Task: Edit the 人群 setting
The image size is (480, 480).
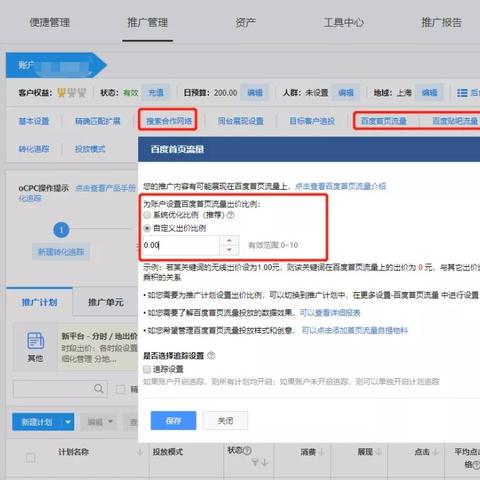Action: coord(346,92)
